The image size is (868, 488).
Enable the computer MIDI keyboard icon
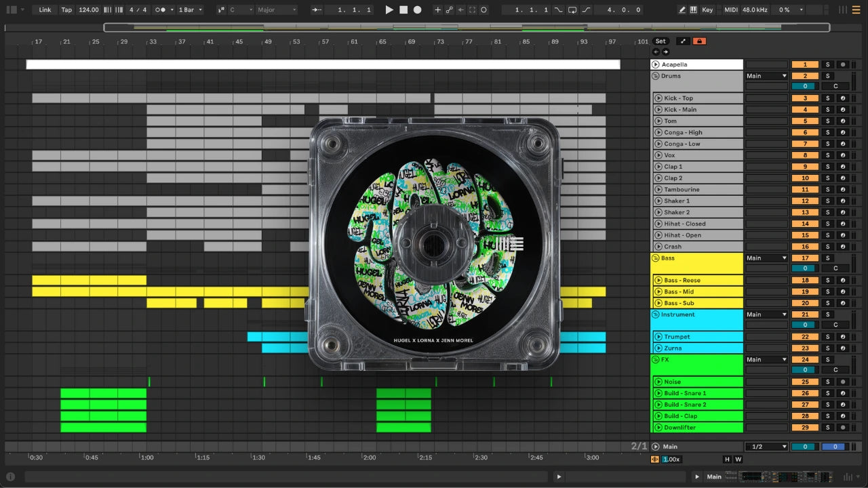point(693,10)
